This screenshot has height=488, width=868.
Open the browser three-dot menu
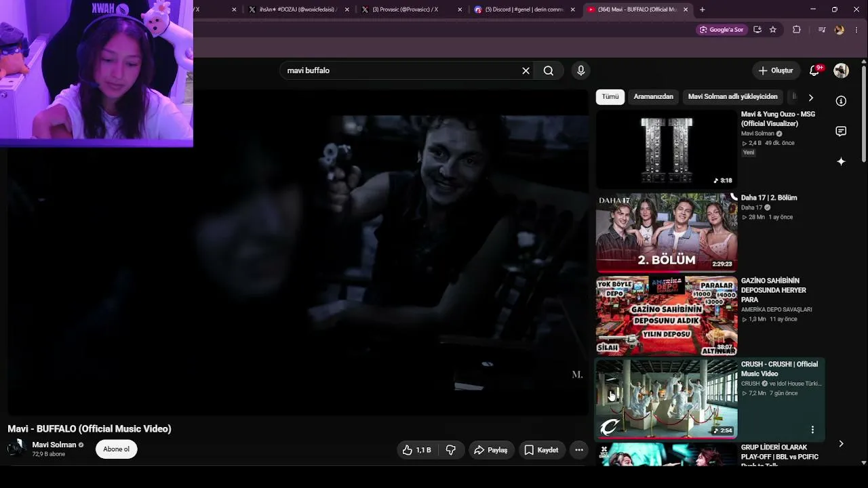click(x=857, y=30)
